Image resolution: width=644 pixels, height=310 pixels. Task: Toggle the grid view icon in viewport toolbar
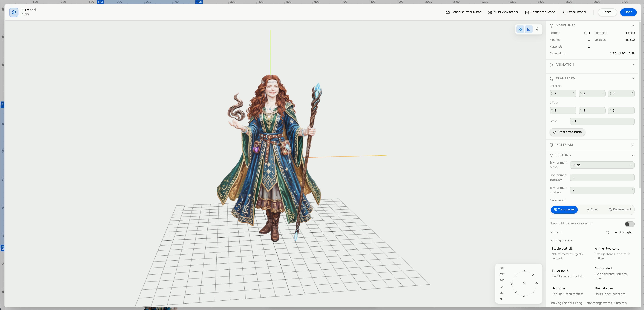520,29
